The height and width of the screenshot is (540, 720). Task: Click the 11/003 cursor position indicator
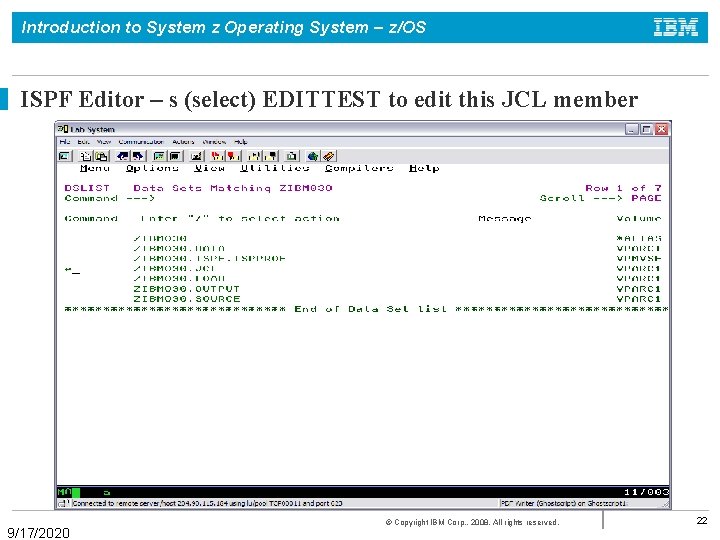pyautogui.click(x=646, y=492)
